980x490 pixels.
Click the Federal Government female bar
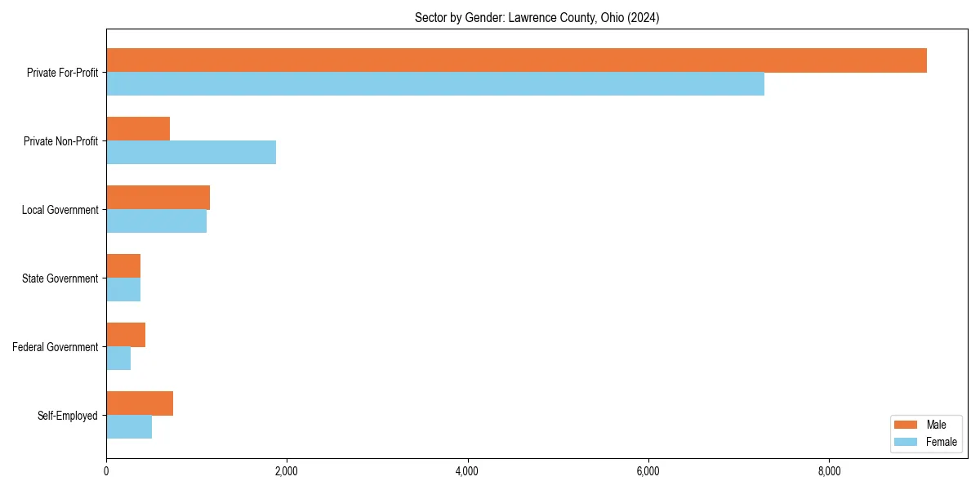118,356
